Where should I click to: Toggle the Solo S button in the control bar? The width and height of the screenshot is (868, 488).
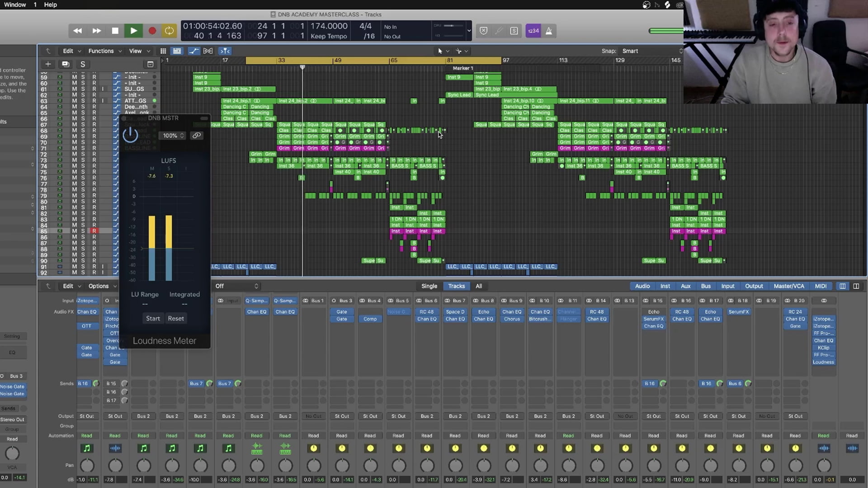pyautogui.click(x=514, y=31)
